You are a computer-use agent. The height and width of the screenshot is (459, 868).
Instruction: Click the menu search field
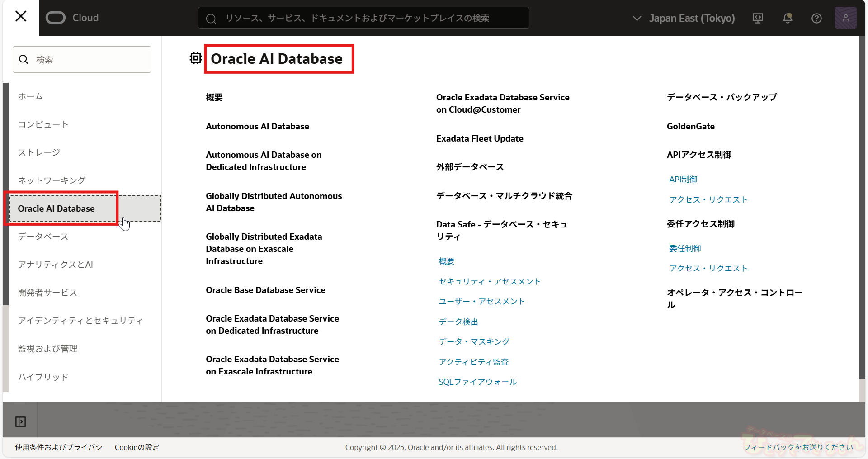(82, 60)
